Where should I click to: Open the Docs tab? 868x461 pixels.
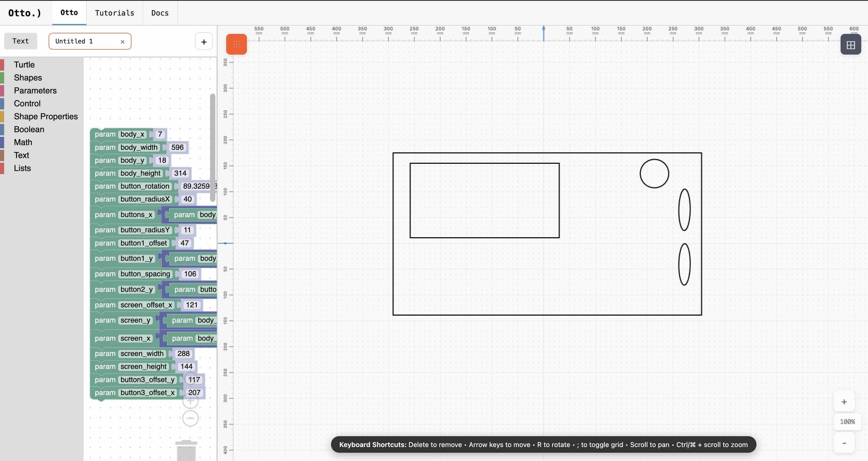coord(160,13)
